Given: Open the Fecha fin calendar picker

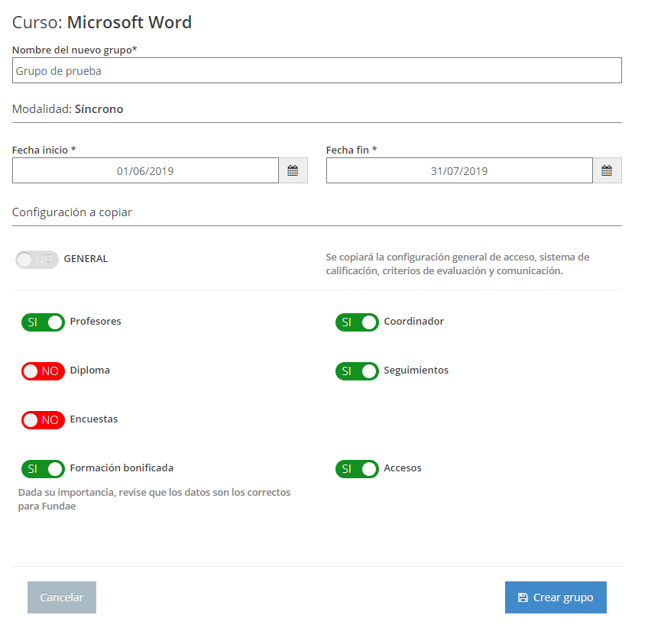Looking at the screenshot, I should point(607,170).
